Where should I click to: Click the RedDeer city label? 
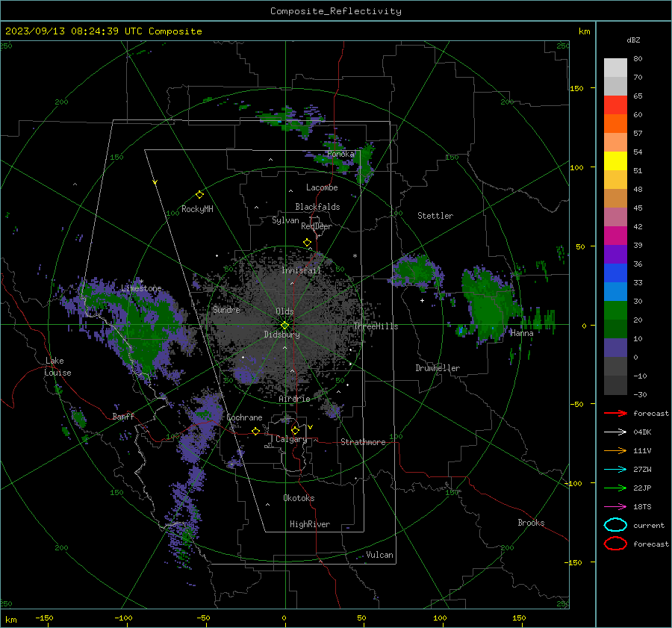pos(317,226)
